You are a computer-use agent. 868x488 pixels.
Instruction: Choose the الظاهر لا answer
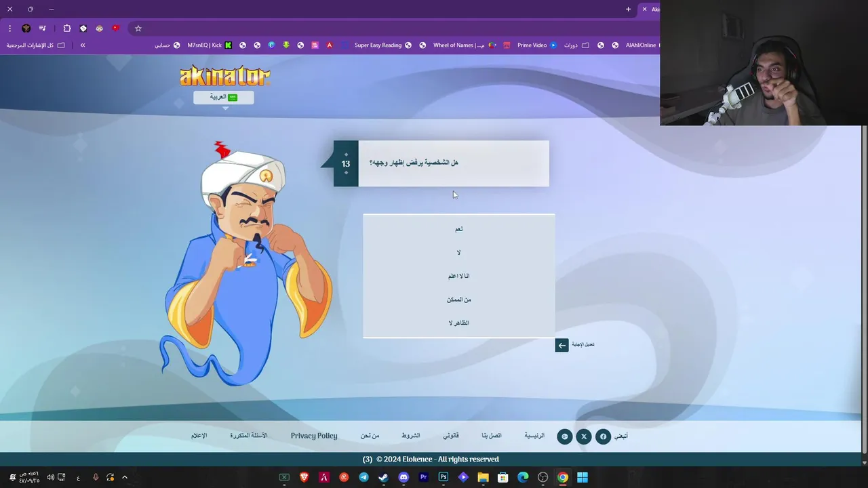[459, 323]
